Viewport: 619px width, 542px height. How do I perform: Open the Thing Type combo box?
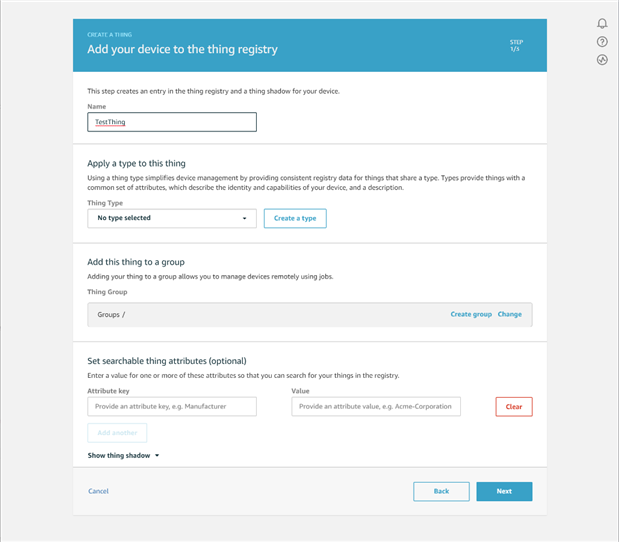(x=171, y=218)
